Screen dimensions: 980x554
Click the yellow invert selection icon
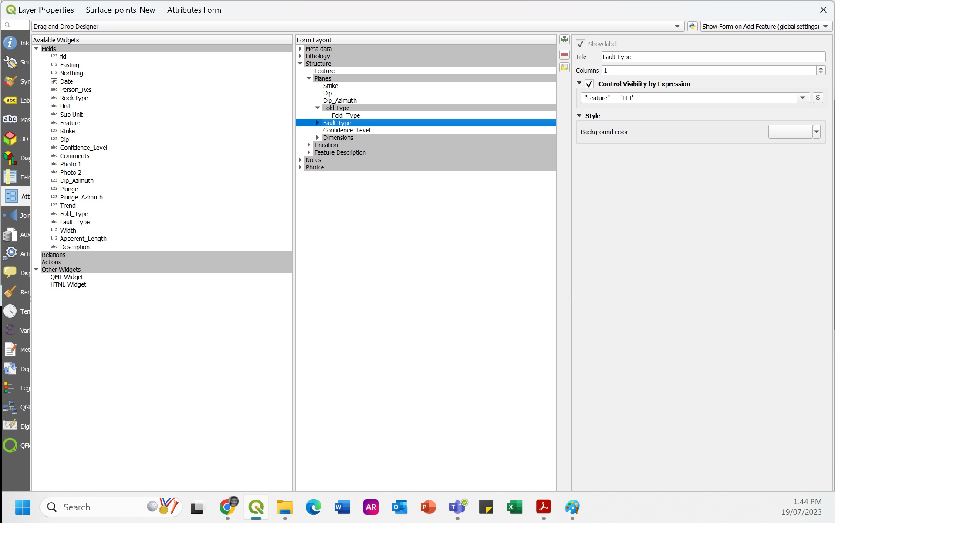click(564, 67)
